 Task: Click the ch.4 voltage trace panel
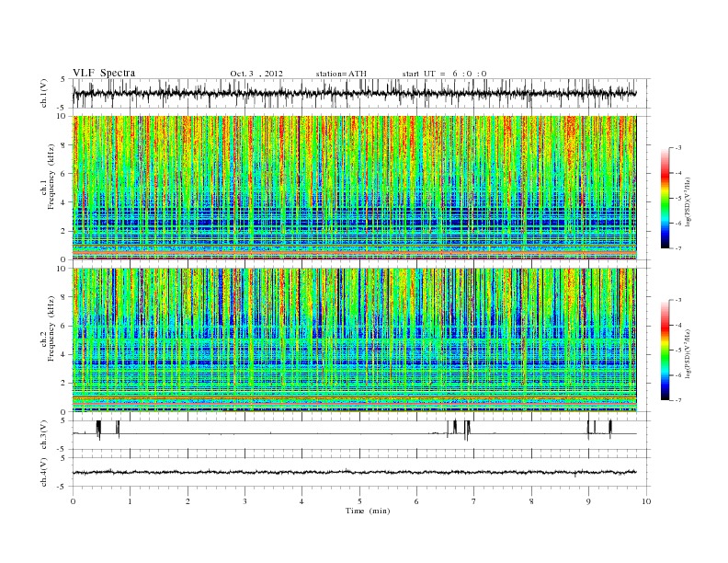tap(361, 472)
